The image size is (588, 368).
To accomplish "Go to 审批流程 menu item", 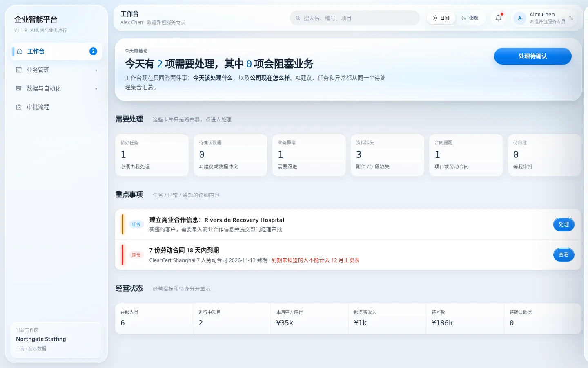I will pyautogui.click(x=56, y=107).
